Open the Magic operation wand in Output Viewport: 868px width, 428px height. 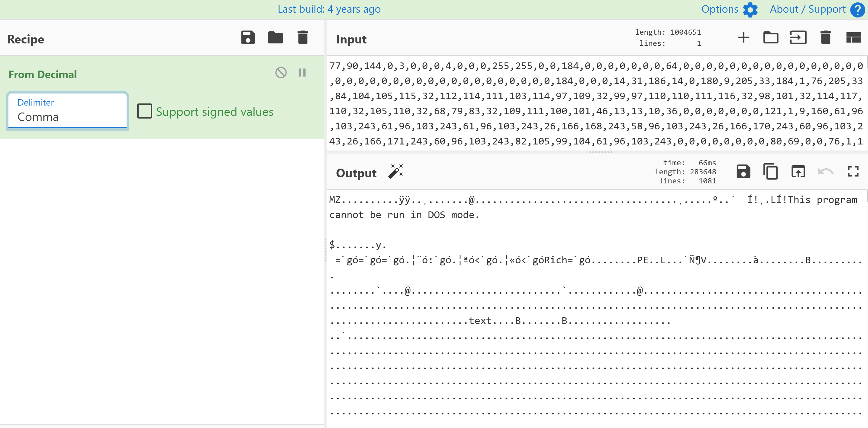pos(395,172)
